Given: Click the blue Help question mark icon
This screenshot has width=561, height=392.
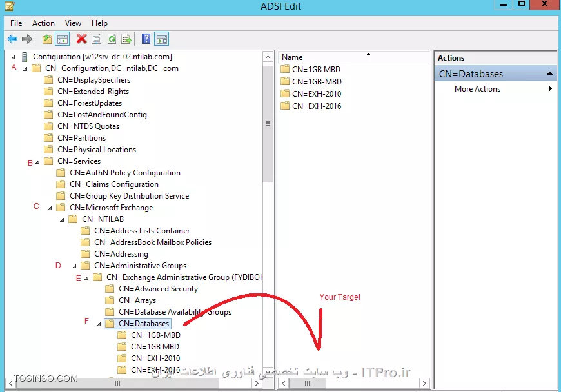Looking at the screenshot, I should [146, 39].
